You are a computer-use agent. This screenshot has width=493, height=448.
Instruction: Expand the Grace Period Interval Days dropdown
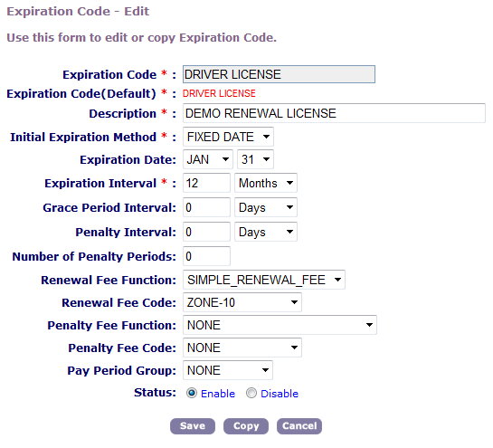tap(266, 207)
